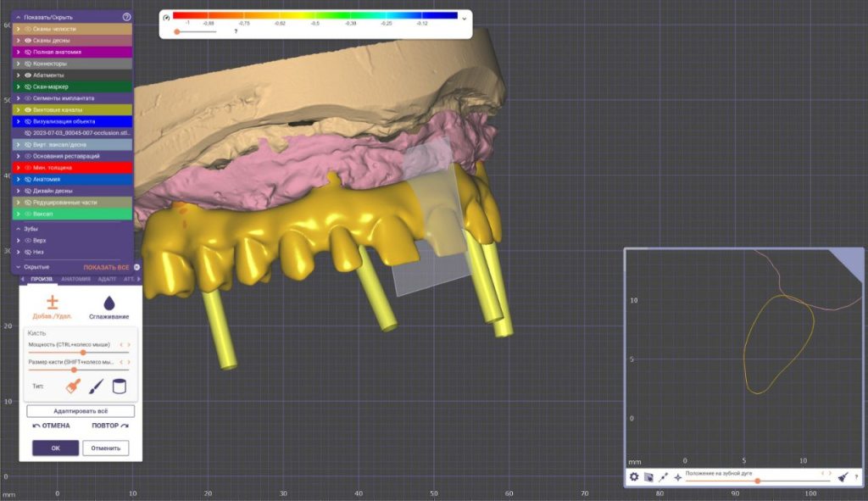
Task: Open the color scale dropdown arrow
Action: click(464, 17)
